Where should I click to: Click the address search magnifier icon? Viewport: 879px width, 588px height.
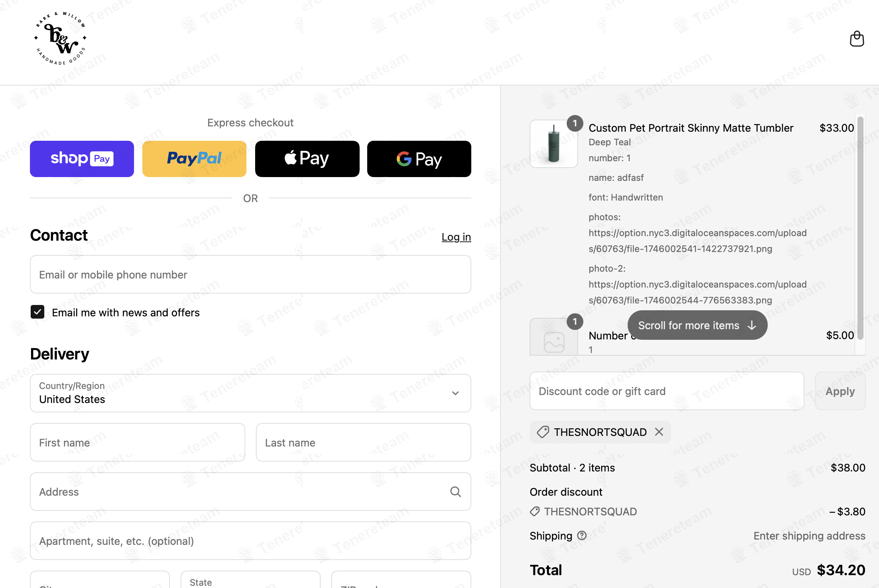455,492
